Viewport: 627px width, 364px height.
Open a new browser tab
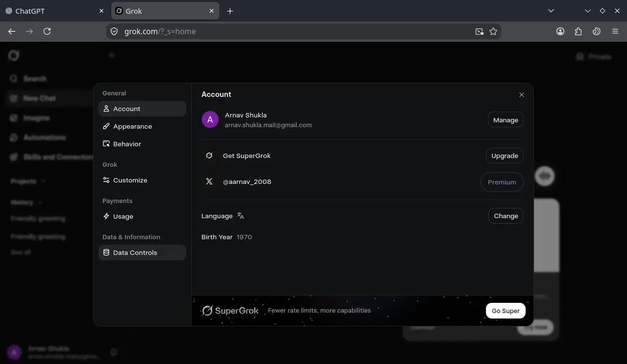pos(230,11)
